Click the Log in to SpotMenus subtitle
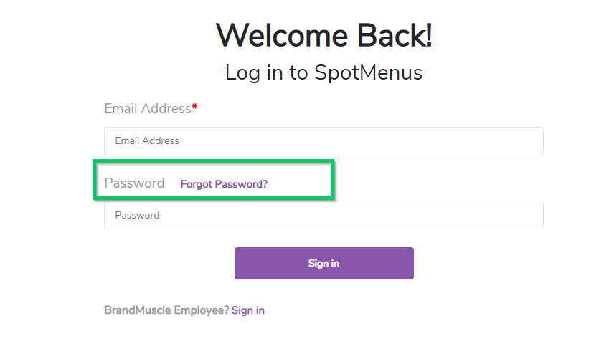The height and width of the screenshot is (364, 609). pyautogui.click(x=324, y=72)
